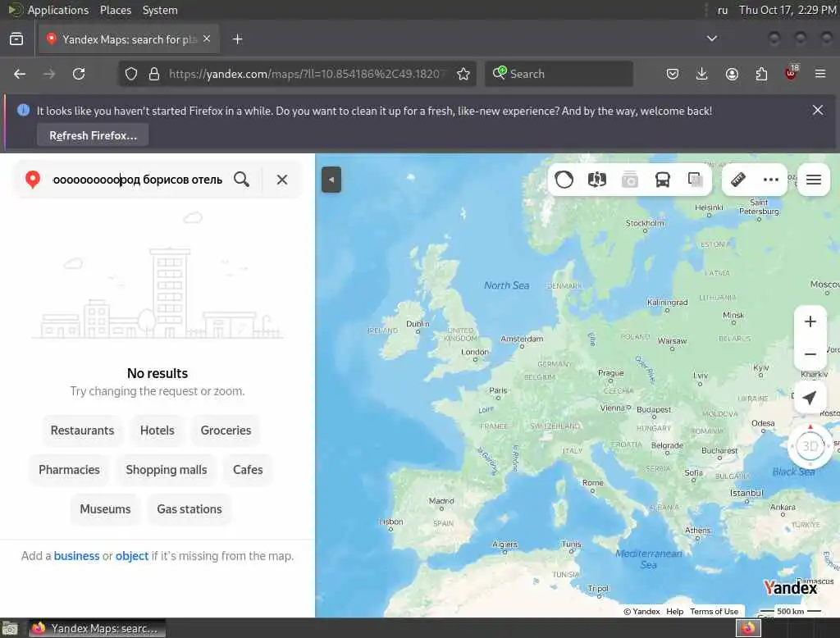Click the Yandex Maps red pin logo
This screenshot has width=840, height=638.
(x=33, y=180)
